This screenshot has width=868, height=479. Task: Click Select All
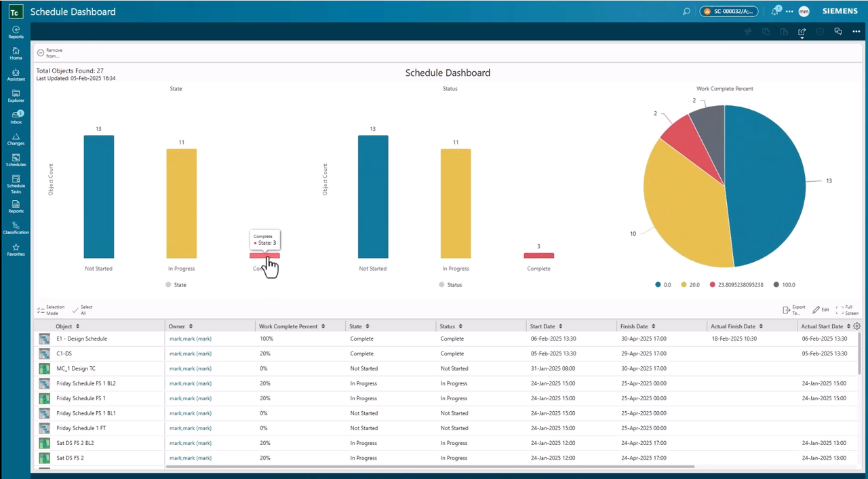point(83,310)
